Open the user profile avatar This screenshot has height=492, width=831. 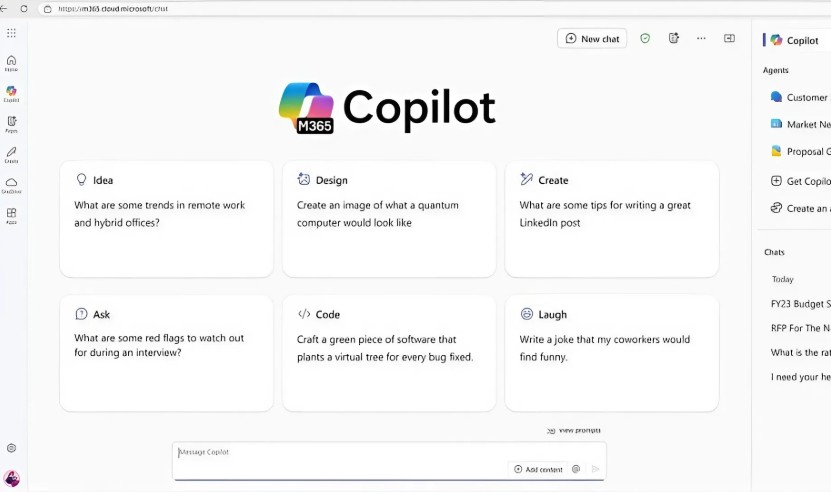pyautogui.click(x=11, y=479)
